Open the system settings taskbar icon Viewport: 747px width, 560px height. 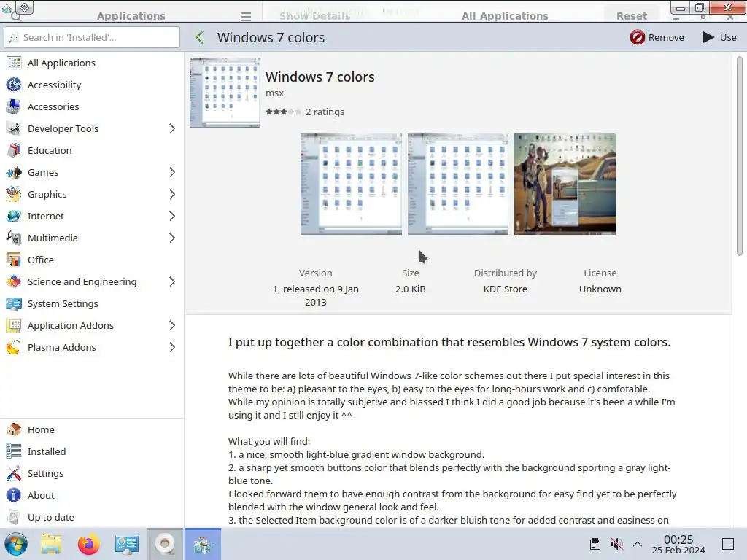click(127, 544)
